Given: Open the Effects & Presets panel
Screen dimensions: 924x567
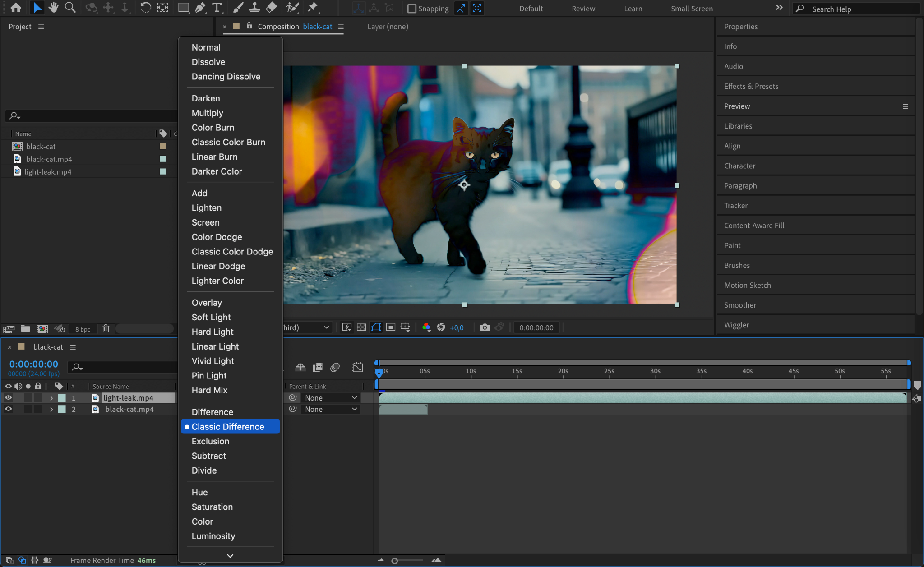Looking at the screenshot, I should 751,86.
